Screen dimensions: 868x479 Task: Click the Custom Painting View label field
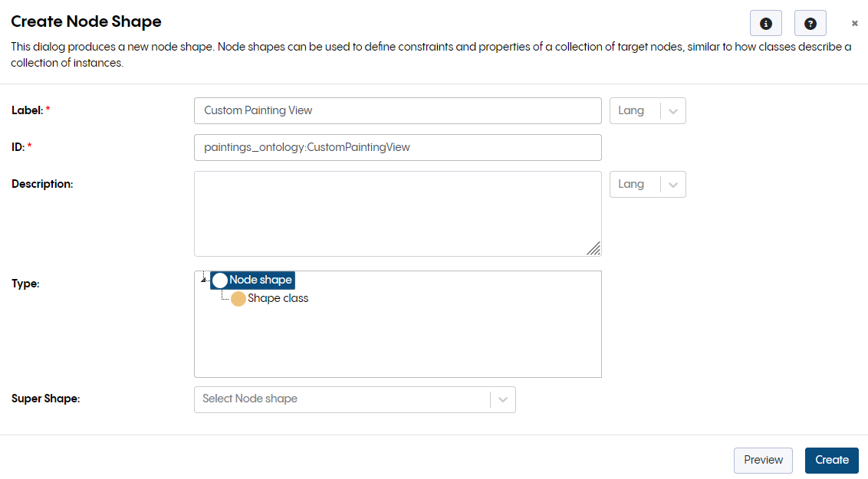397,110
